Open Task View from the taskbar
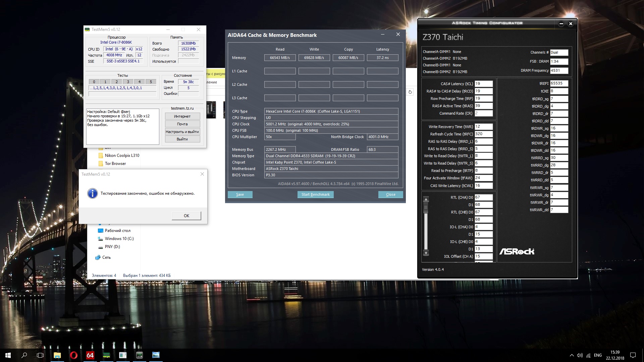Screen dimensions: 644x362 point(40,355)
